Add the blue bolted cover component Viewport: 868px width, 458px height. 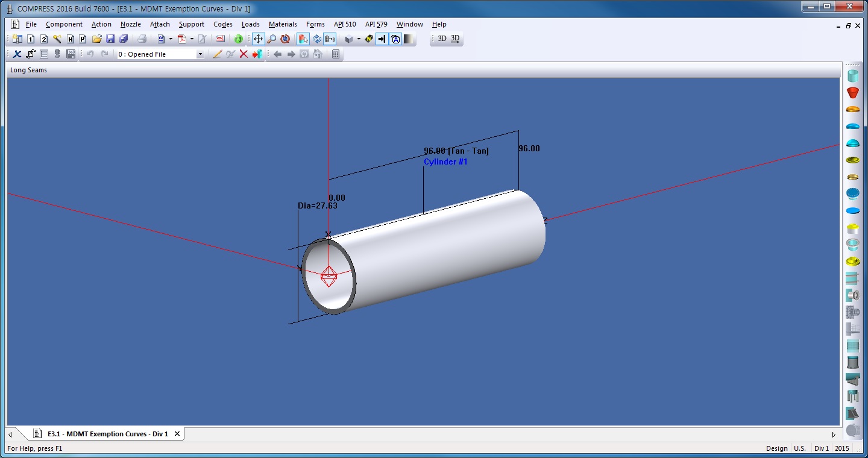[x=852, y=194]
